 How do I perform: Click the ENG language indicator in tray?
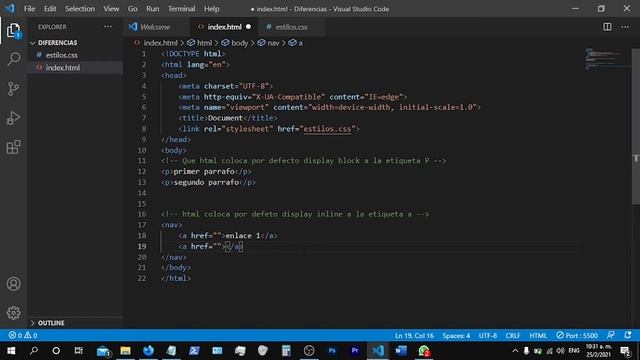pos(573,351)
